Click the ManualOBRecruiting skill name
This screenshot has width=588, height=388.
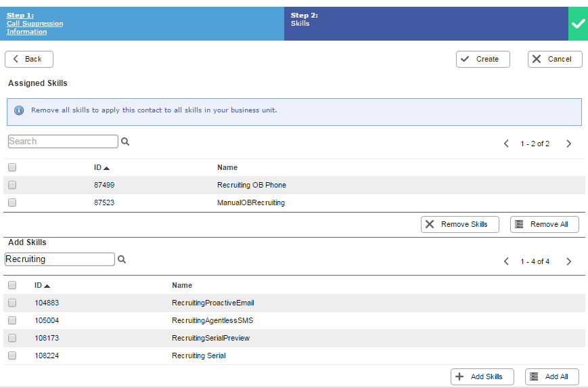pos(251,202)
